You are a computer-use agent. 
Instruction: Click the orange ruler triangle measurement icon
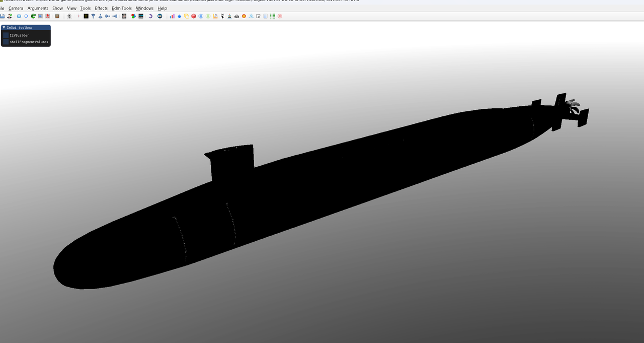pos(215,16)
